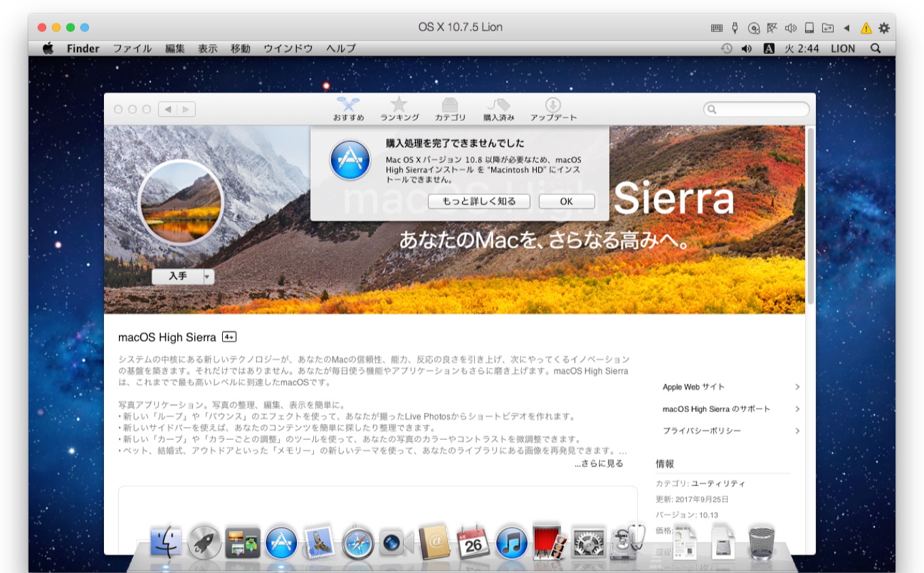The image size is (924, 573).
Task: Expand Apple Web サイト link chevron
Action: (x=797, y=387)
